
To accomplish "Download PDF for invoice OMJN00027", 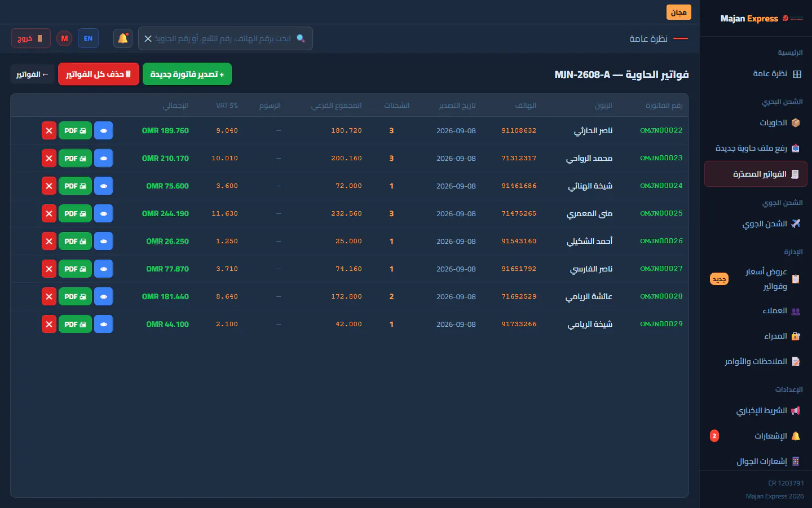I will tap(75, 269).
